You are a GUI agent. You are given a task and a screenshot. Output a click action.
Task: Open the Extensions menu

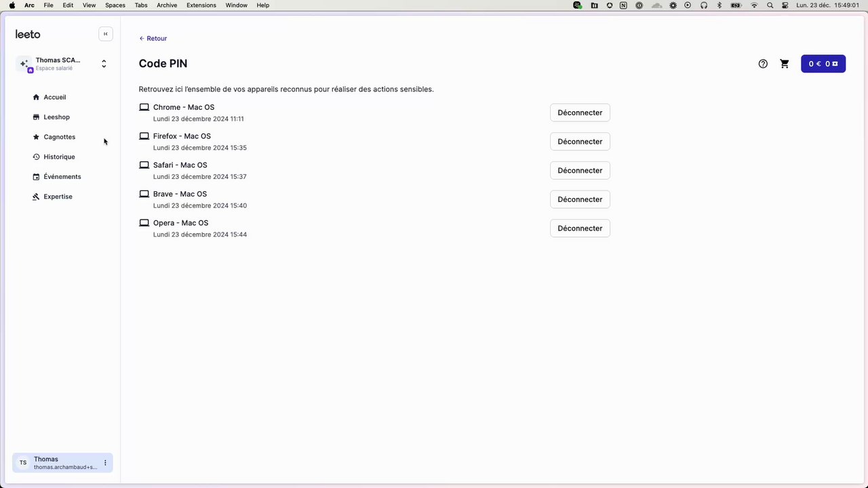(x=201, y=5)
